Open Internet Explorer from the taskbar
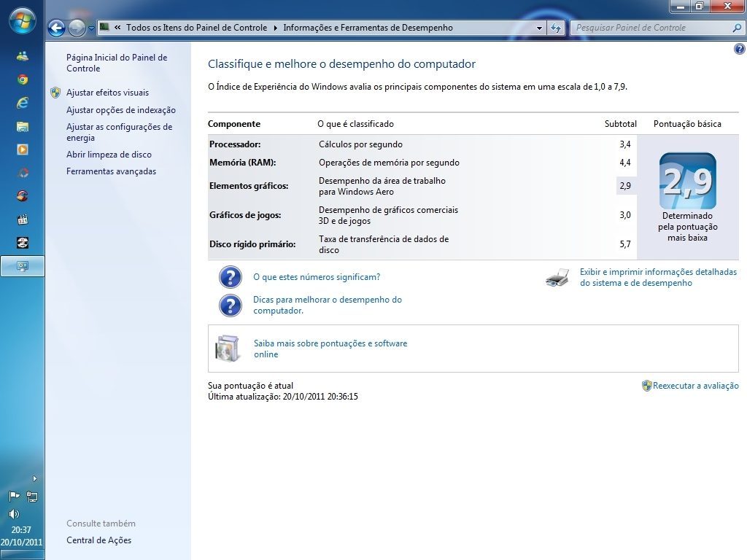The width and height of the screenshot is (747, 560). pyautogui.click(x=23, y=103)
